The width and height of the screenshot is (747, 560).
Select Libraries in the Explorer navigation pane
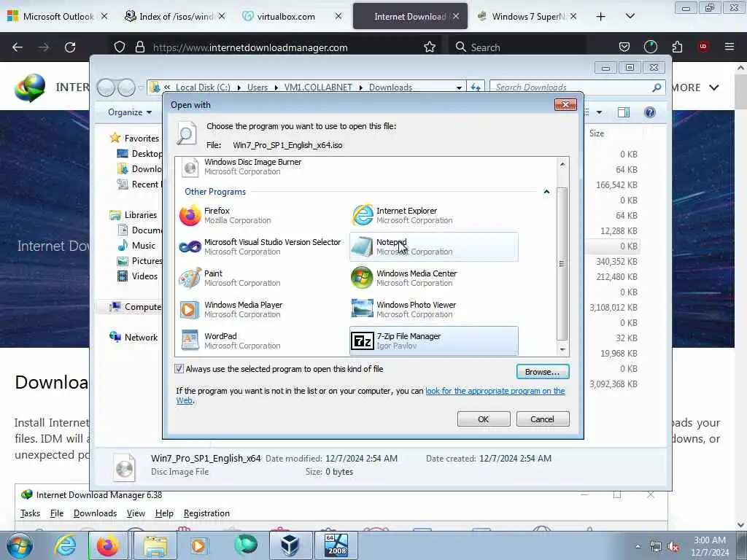click(x=141, y=215)
